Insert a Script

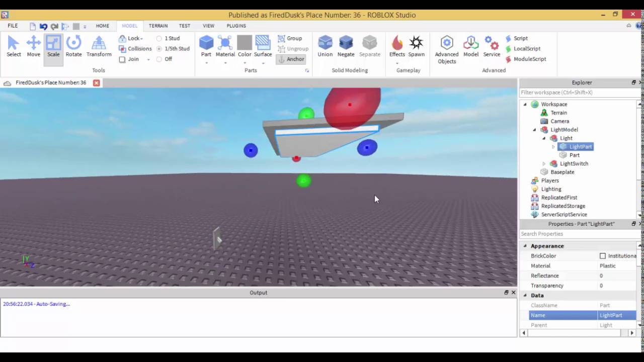coord(517,38)
